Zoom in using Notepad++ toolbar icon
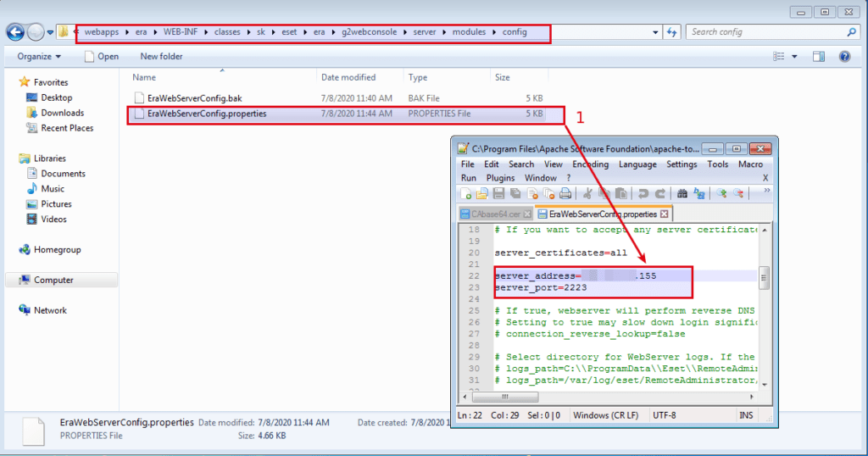868x456 pixels. (721, 194)
